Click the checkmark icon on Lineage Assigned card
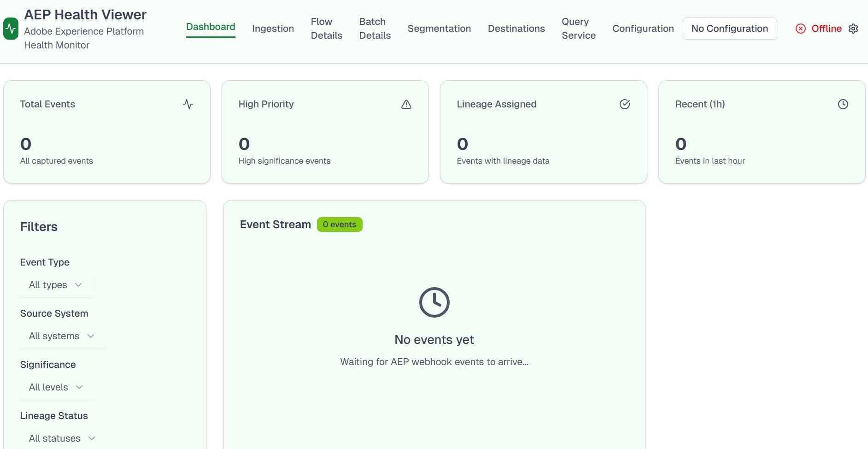 (625, 104)
